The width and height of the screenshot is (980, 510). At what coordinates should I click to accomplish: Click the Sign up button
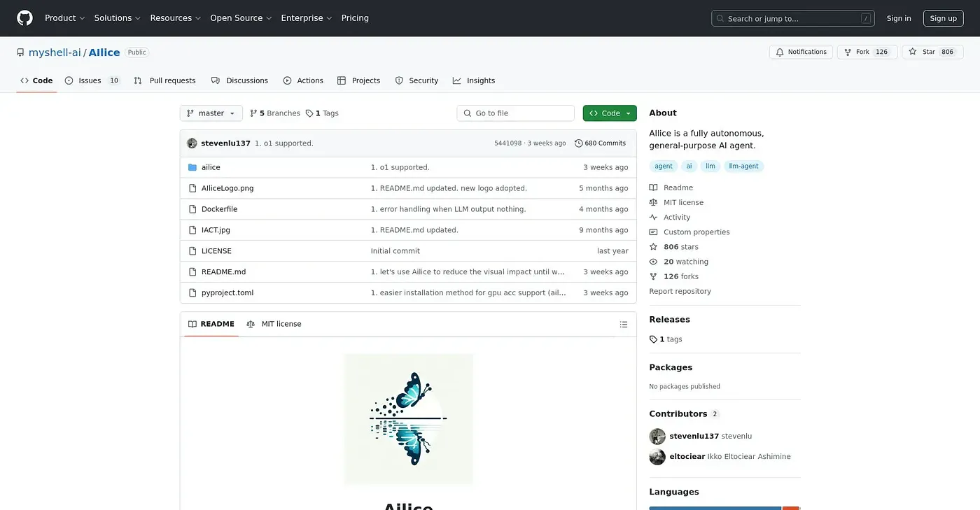[x=943, y=18]
